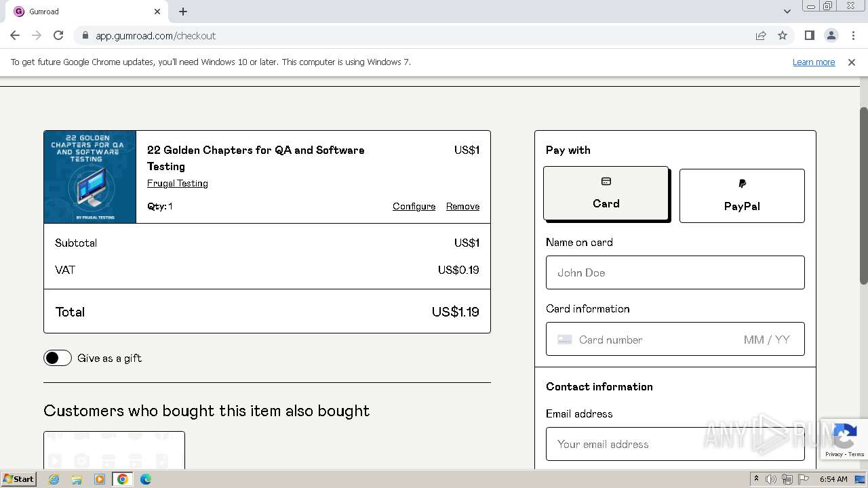Select Card as the payment method
Viewport: 868px width, 488px height.
[606, 194]
